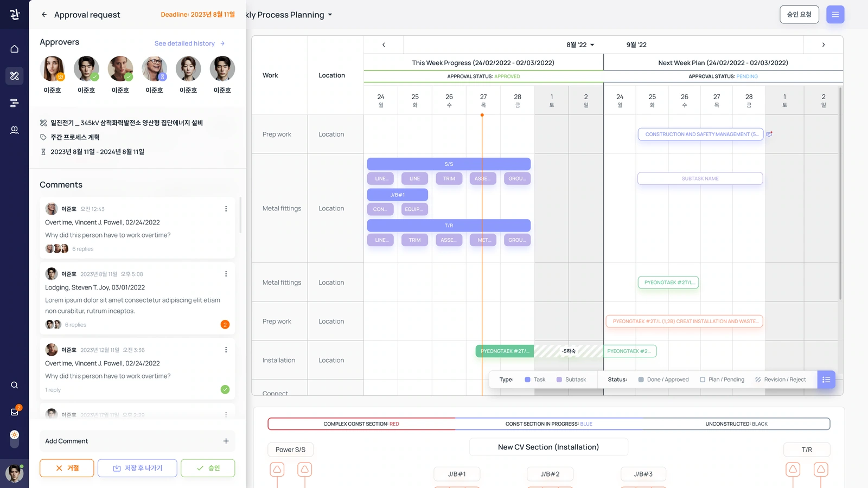
Task: Expand the Process Planning title dropdown
Action: [330, 15]
